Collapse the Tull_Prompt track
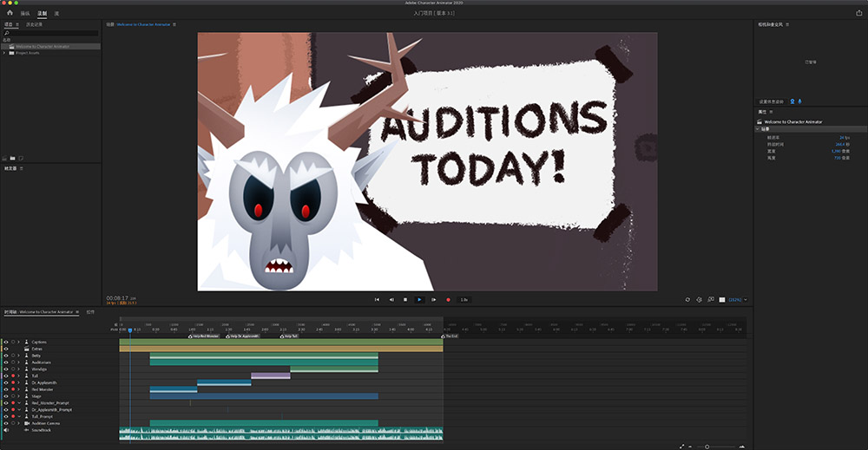This screenshot has width=868, height=450. pyautogui.click(x=18, y=416)
